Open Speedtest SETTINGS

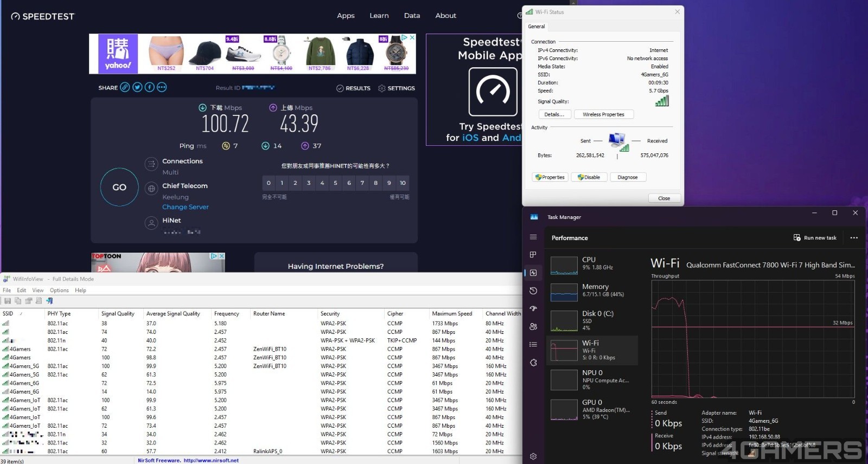(x=397, y=88)
